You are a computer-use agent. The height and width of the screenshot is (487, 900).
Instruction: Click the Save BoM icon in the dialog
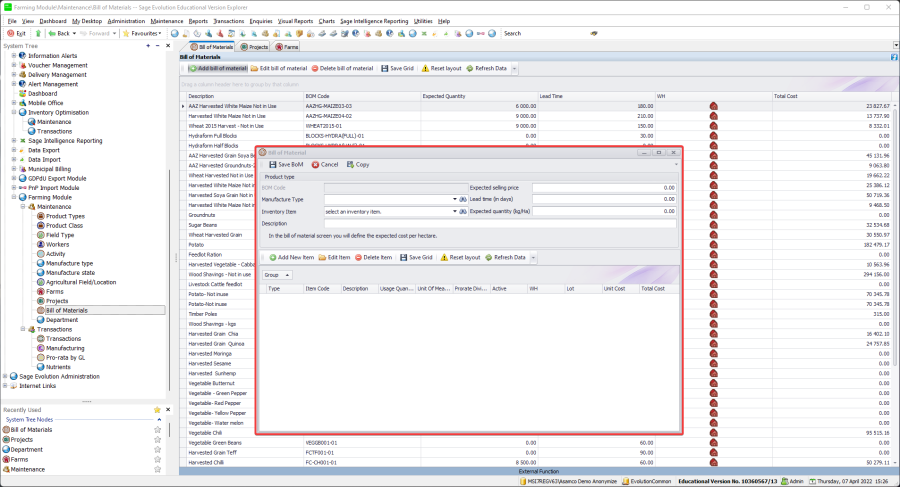[x=272, y=164]
